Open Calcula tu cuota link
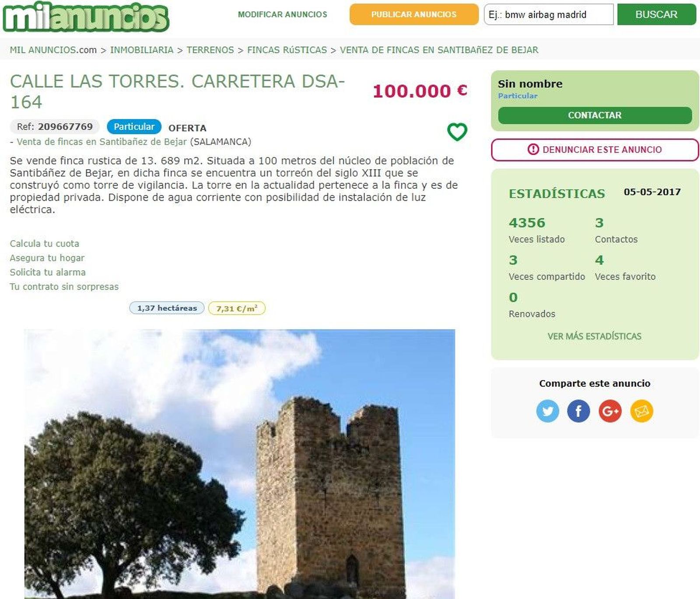This screenshot has width=700, height=599. click(x=45, y=244)
